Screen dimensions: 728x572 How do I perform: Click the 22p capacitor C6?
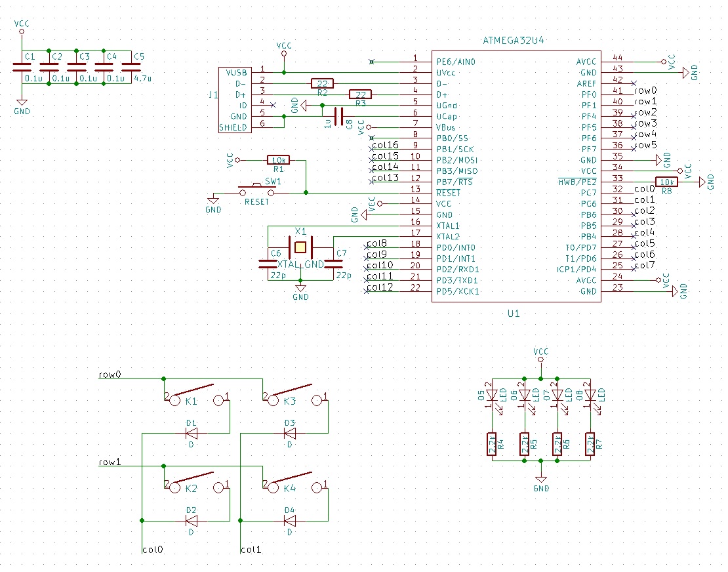tap(268, 264)
